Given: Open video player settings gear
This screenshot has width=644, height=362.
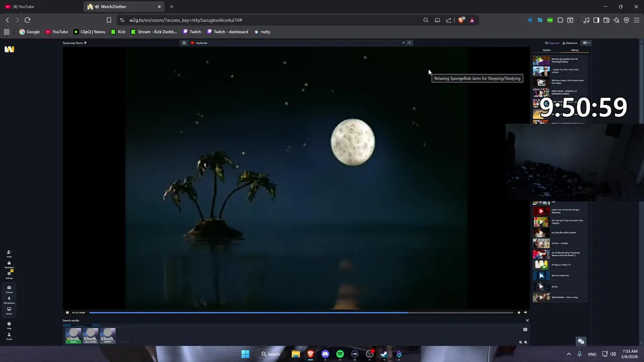Looking at the screenshot, I should click(519, 313).
